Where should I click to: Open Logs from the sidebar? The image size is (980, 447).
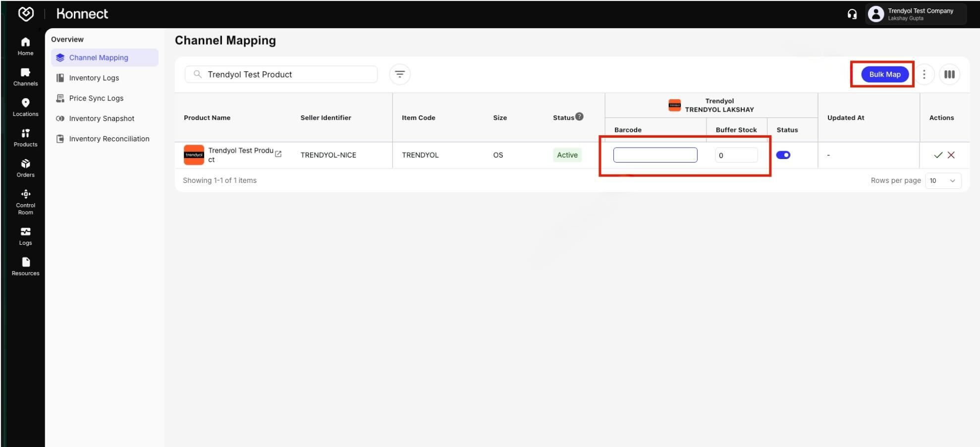pos(25,236)
